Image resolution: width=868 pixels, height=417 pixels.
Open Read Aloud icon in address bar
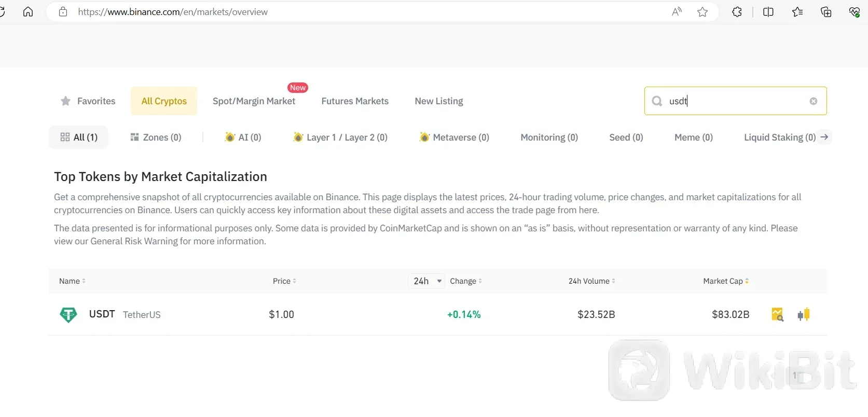coord(677,12)
